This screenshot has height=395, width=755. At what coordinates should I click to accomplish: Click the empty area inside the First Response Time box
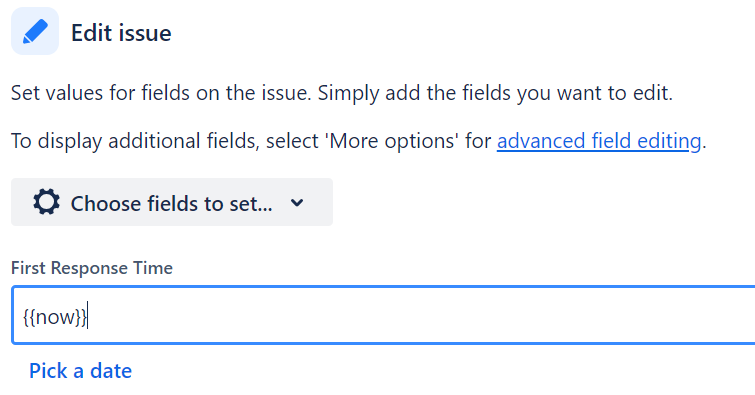[419, 315]
